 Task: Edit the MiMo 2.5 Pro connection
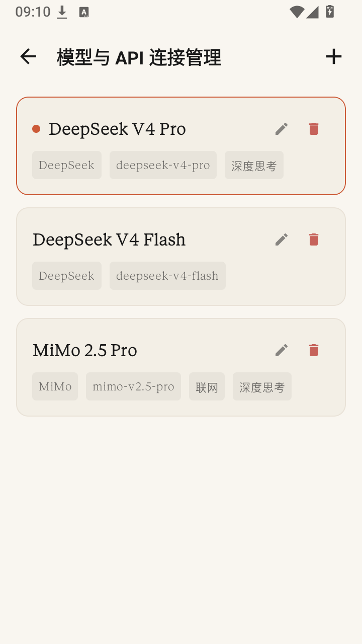[282, 350]
